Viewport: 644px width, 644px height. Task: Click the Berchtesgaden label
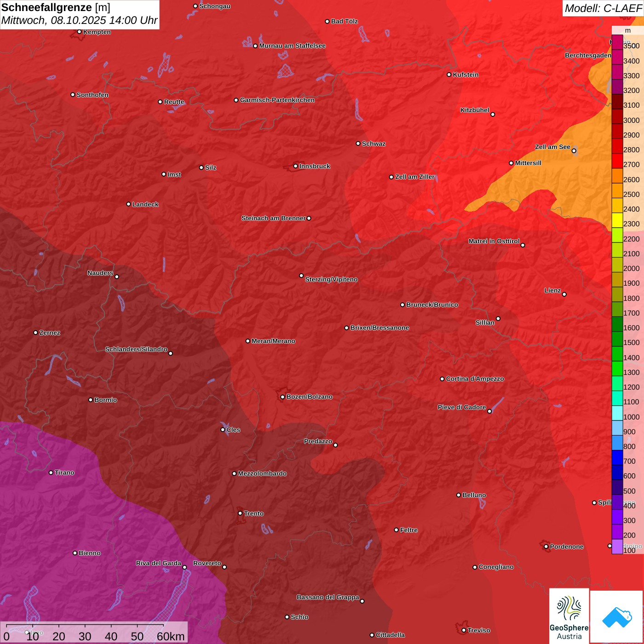point(588,56)
